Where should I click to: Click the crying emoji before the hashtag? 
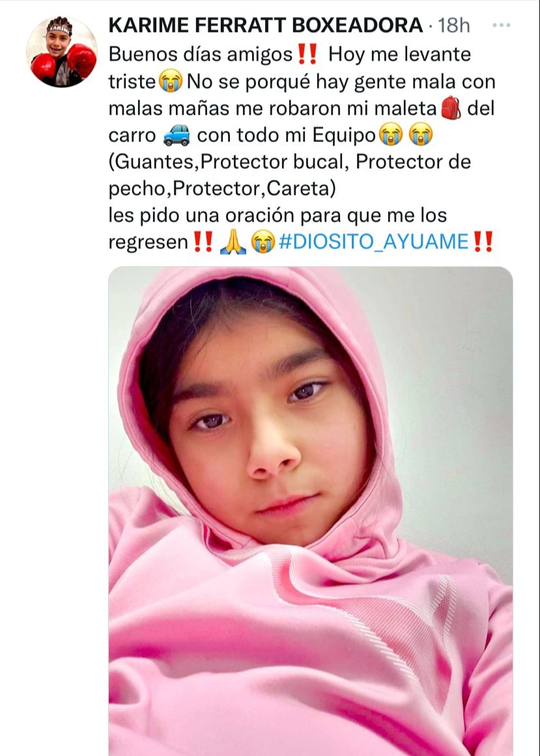click(263, 242)
